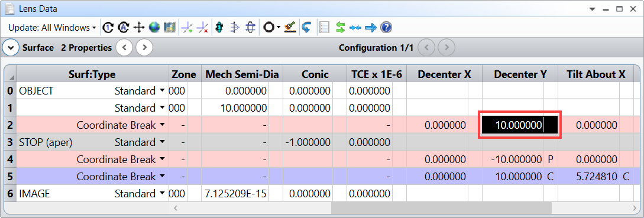Click the next configuration arrow
644x218 pixels.
coord(446,48)
